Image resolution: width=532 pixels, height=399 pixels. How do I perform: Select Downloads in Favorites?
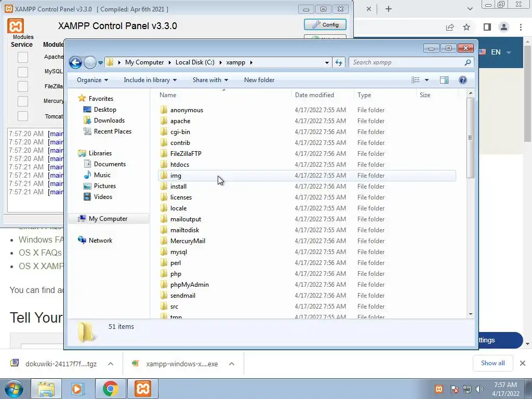click(x=109, y=121)
